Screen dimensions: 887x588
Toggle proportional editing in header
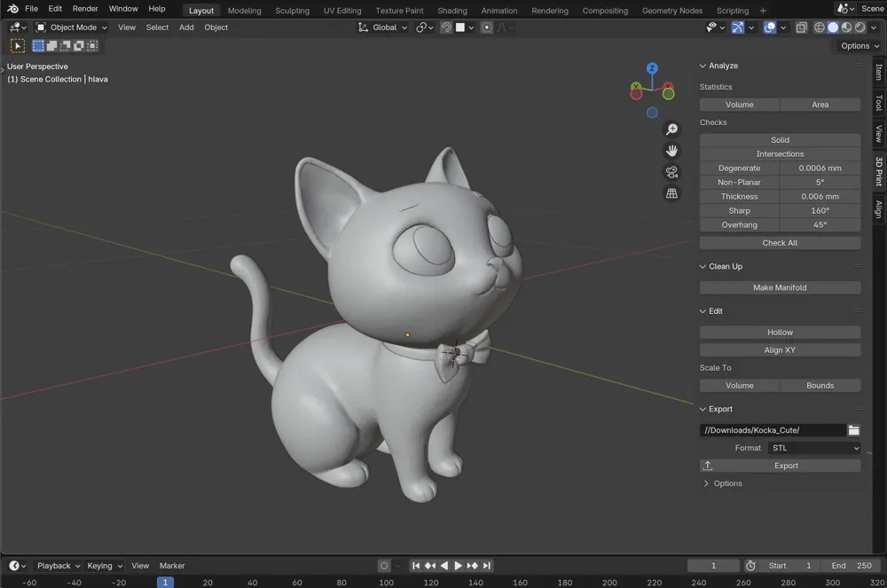pyautogui.click(x=486, y=27)
